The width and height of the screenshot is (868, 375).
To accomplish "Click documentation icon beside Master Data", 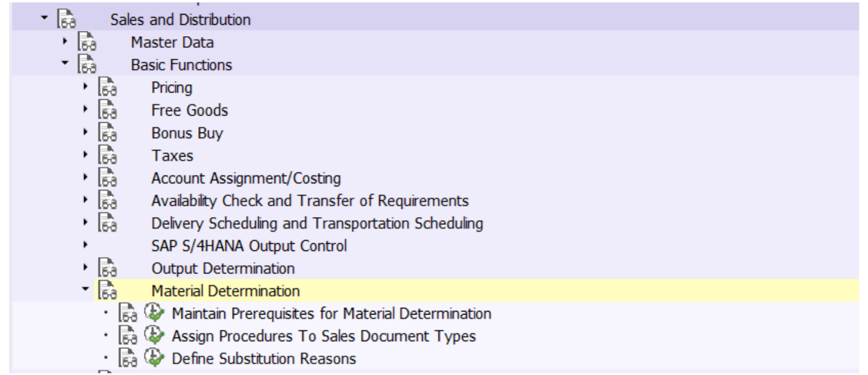I will [x=86, y=43].
